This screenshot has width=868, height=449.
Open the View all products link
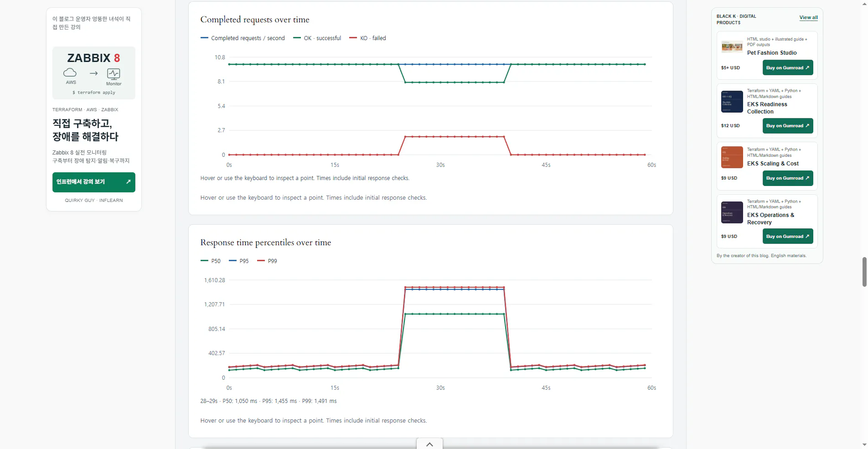[x=808, y=18]
